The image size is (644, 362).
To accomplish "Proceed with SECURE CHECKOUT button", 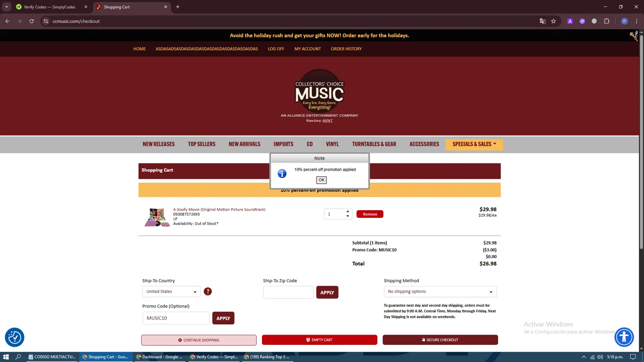I will 440,340.
